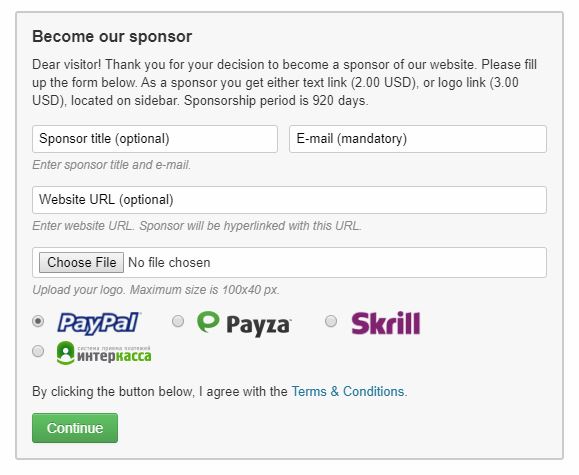This screenshot has height=475, width=579.
Task: Click the green Payza P symbol
Action: [208, 322]
